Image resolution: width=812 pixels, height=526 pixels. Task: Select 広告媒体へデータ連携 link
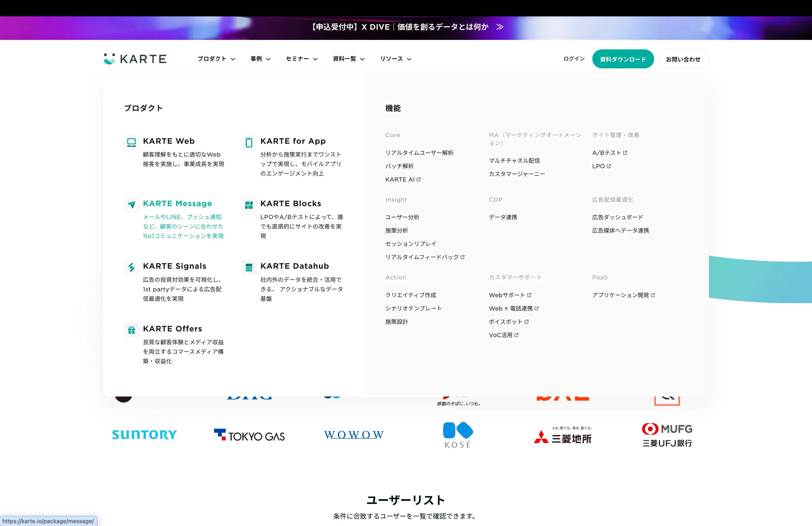coord(621,230)
